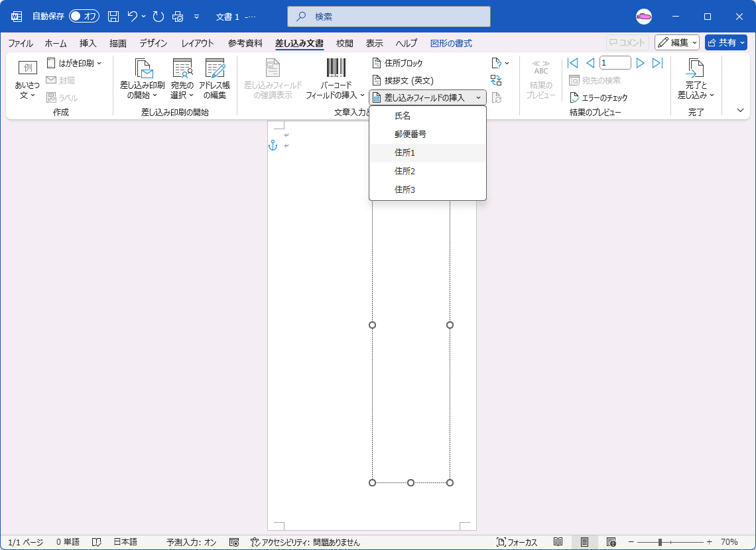The height and width of the screenshot is (550, 756).
Task: Click 日本語 language indicator
Action: pos(125,542)
